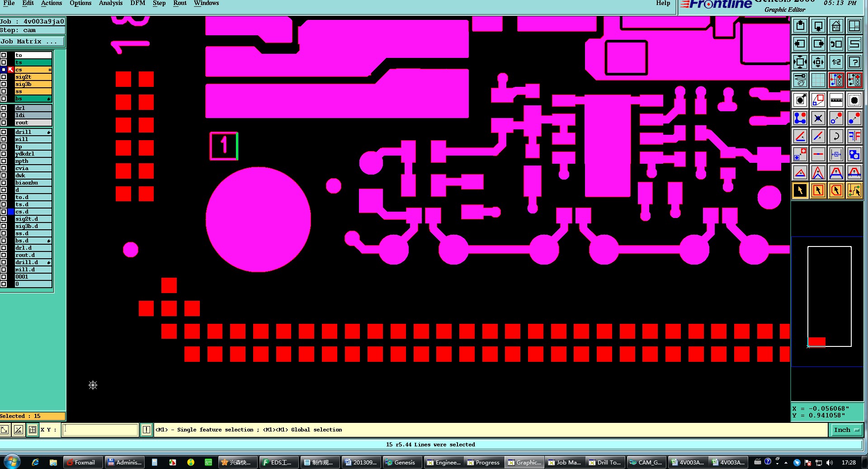Click the X Y coordinate input field

point(100,430)
